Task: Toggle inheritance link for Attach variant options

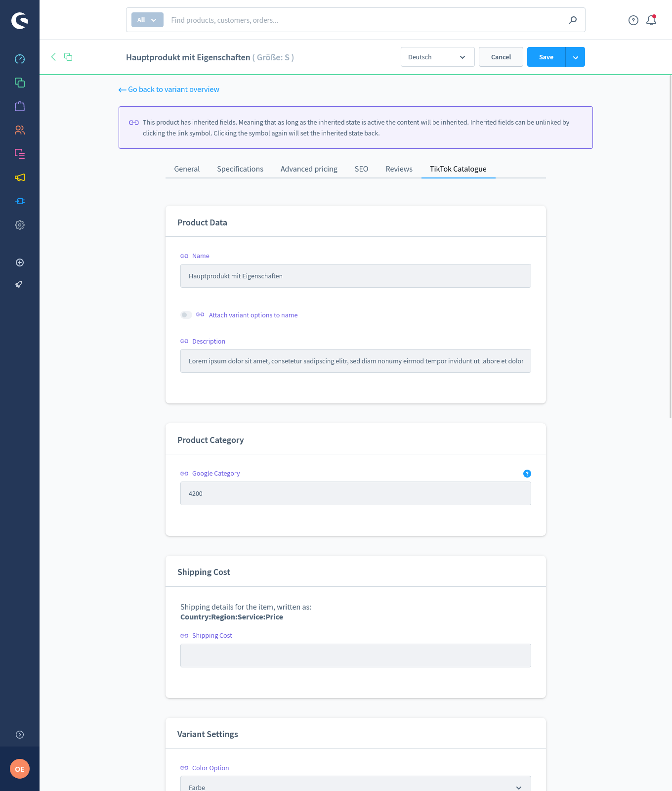Action: click(x=200, y=314)
